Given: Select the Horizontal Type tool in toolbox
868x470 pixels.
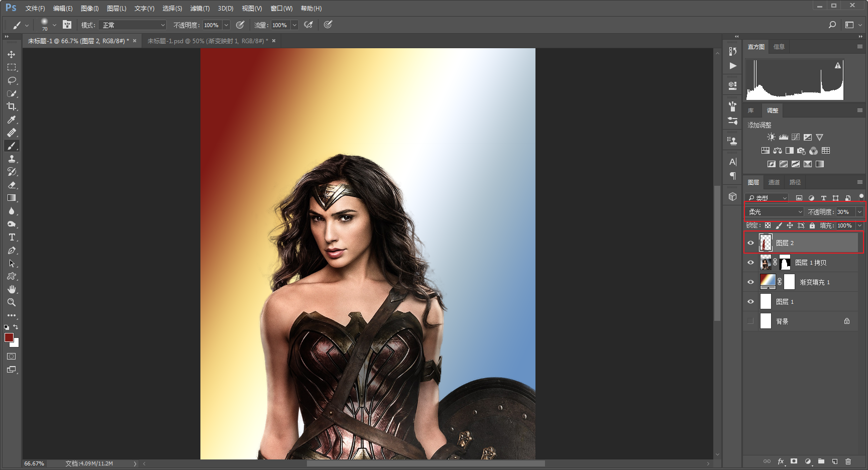Looking at the screenshot, I should [12, 237].
